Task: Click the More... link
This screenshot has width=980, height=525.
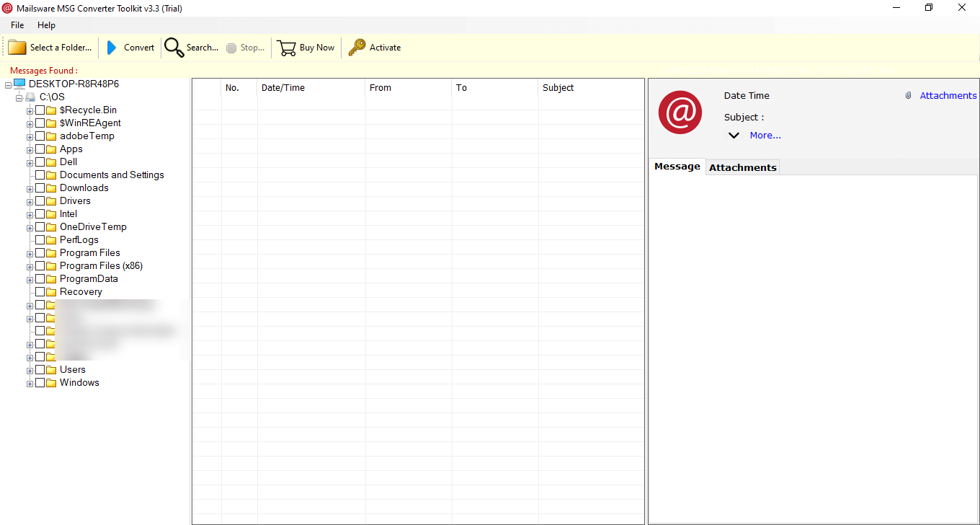Action: (765, 135)
